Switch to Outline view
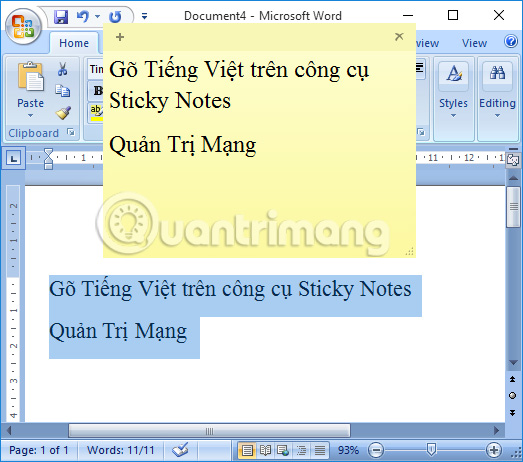This screenshot has width=523, height=462. (x=302, y=451)
